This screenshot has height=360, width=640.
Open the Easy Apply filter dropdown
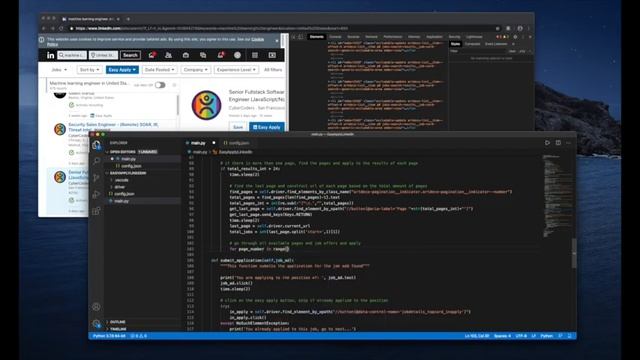[122, 70]
